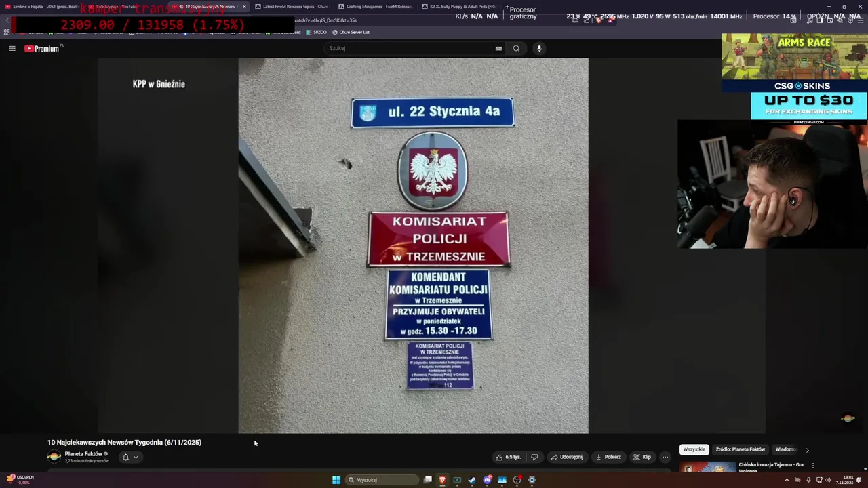The width and height of the screenshot is (868, 488).
Task: Open the Arms Race ad banner
Action: click(794, 56)
